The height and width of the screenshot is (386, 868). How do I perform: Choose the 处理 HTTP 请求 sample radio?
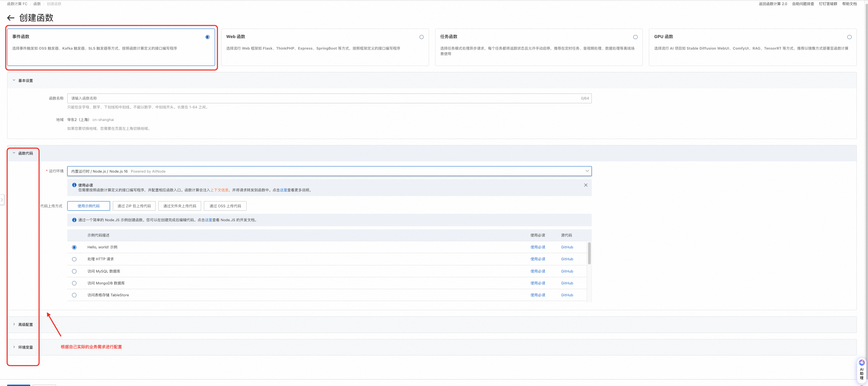coord(74,259)
